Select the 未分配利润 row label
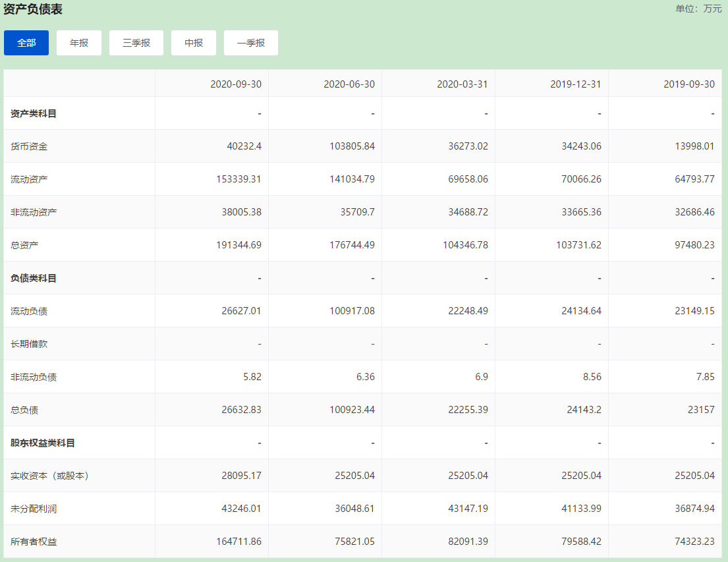 (x=34, y=509)
